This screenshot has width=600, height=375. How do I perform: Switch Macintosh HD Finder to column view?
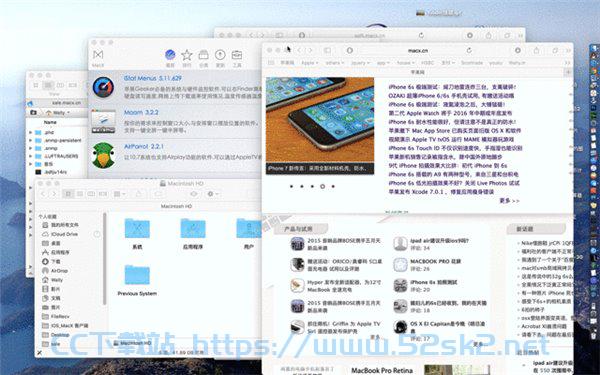91,194
